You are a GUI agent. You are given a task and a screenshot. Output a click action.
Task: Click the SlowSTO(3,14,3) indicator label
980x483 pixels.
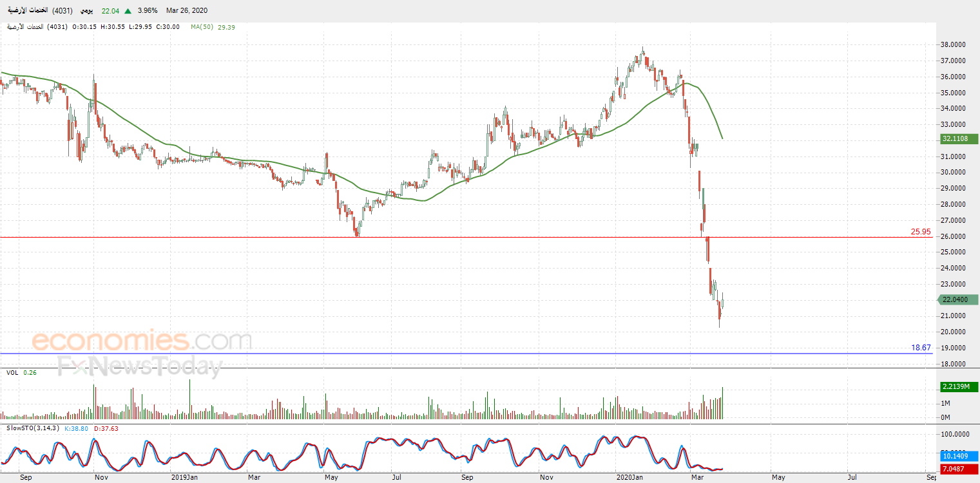[x=32, y=428]
